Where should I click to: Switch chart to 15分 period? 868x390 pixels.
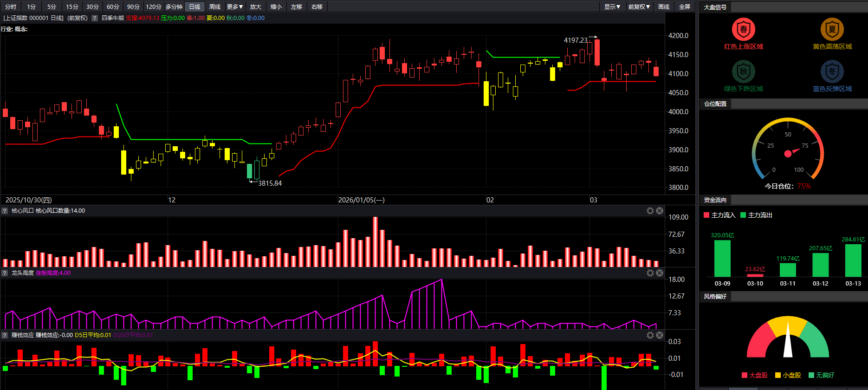pyautogui.click(x=72, y=6)
